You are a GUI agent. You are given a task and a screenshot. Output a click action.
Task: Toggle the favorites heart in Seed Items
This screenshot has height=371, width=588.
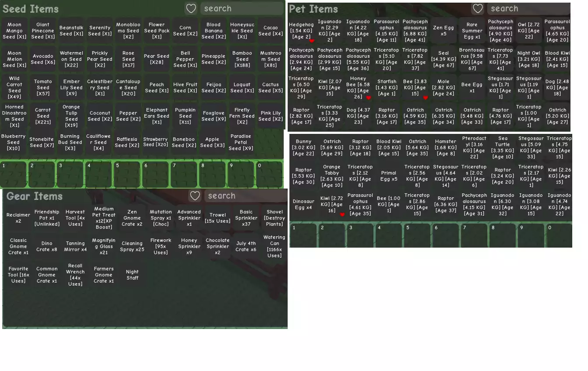[191, 9]
